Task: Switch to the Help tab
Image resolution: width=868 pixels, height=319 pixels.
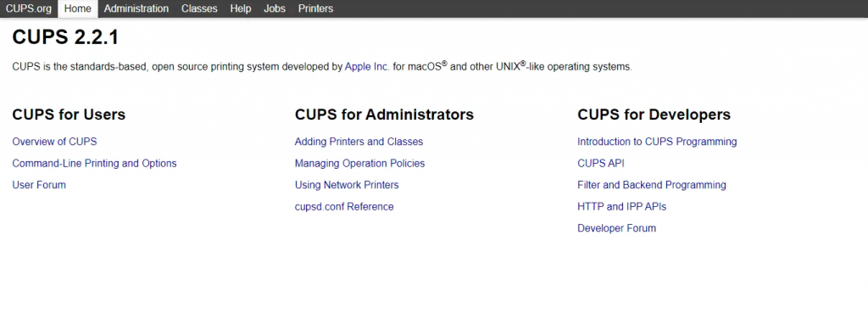Action: tap(240, 8)
